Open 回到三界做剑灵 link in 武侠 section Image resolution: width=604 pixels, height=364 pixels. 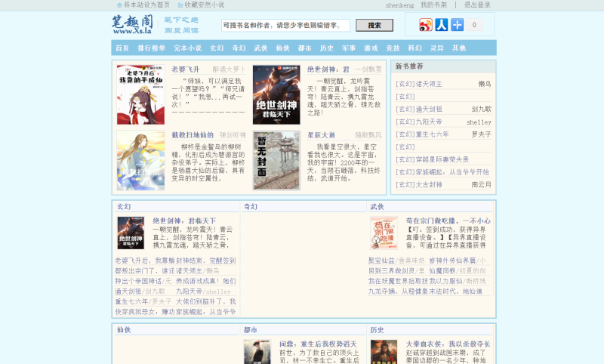392,271
